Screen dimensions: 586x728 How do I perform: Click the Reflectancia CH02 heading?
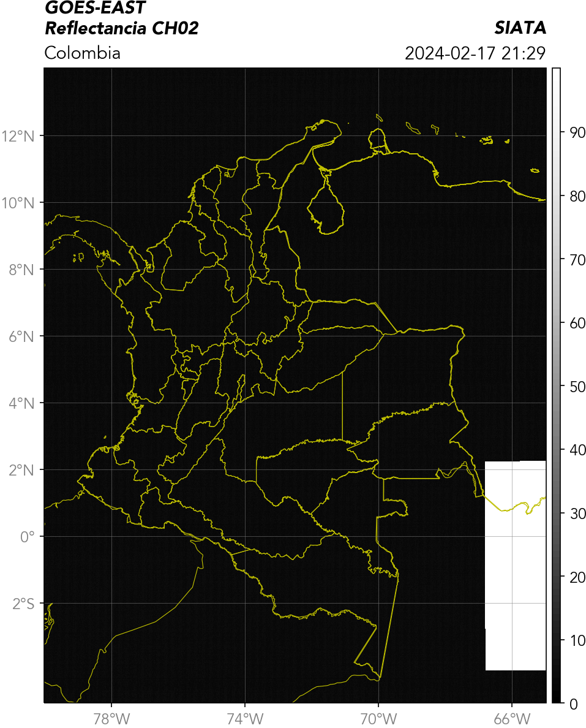[122, 28]
